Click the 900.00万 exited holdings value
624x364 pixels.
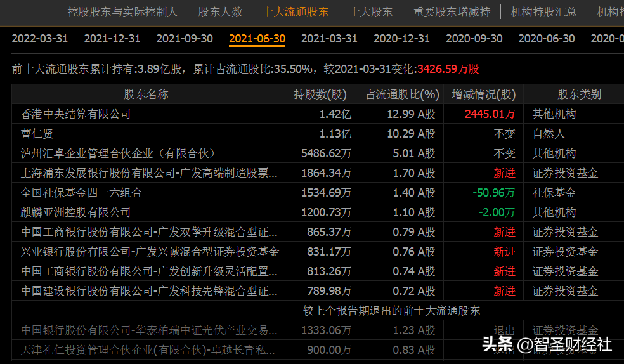click(x=329, y=350)
